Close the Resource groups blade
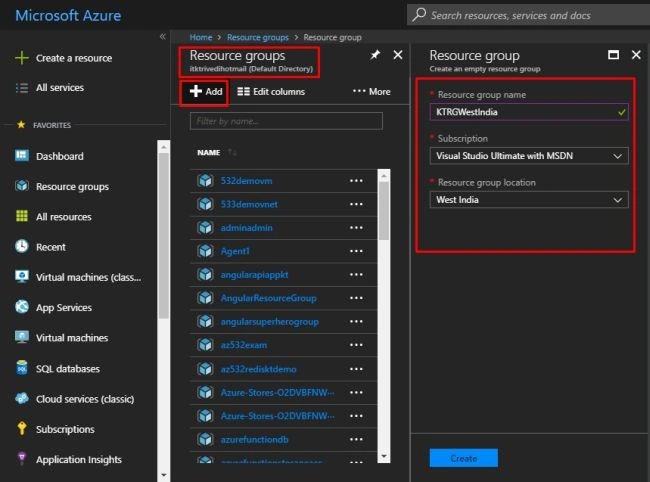Viewport: 650px width, 482px height. tap(398, 55)
